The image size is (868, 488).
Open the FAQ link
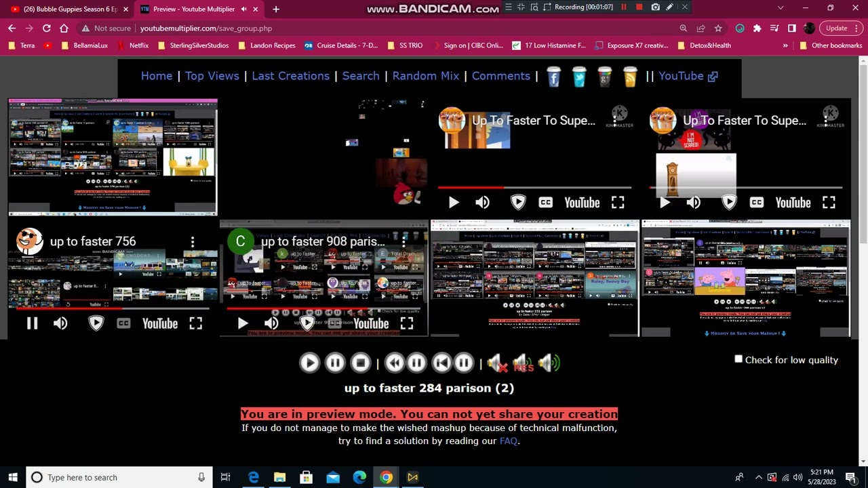coord(508,441)
